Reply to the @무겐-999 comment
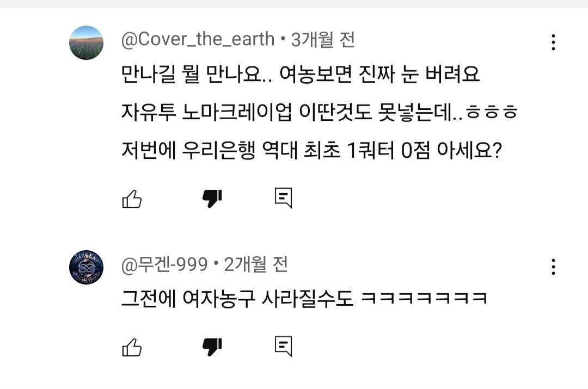This screenshot has height=389, width=588. (284, 346)
